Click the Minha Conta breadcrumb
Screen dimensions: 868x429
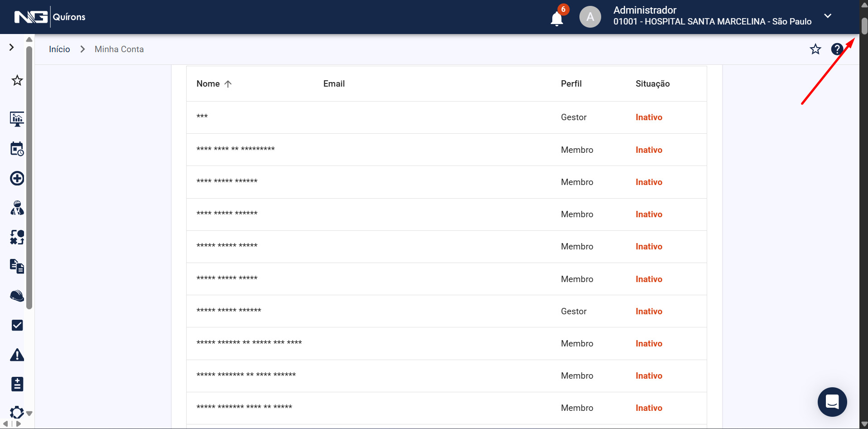click(x=119, y=49)
